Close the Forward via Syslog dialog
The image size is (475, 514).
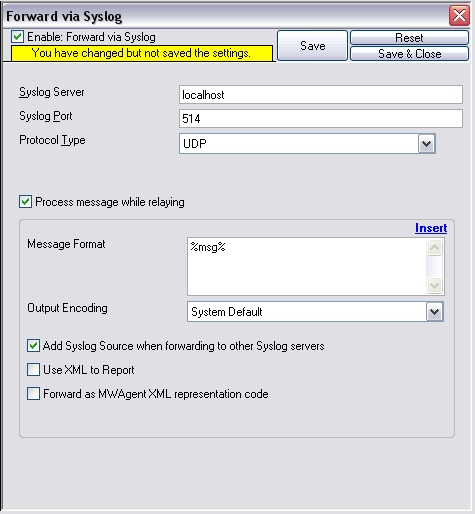(x=459, y=15)
